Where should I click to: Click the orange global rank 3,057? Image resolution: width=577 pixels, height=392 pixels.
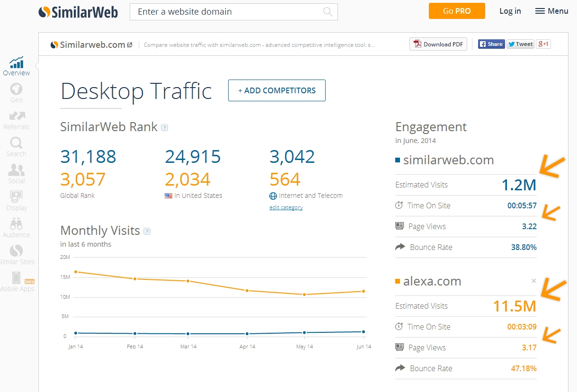(x=83, y=179)
